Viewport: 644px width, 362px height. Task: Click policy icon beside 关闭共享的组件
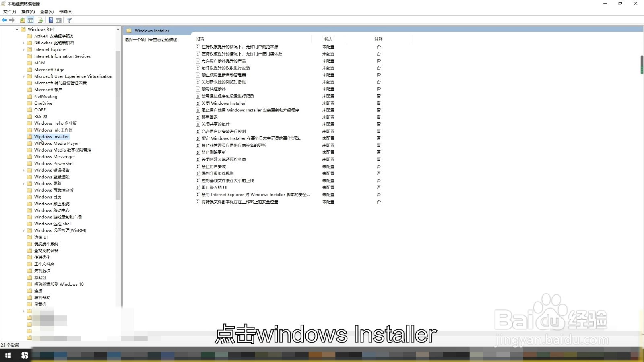point(198,124)
